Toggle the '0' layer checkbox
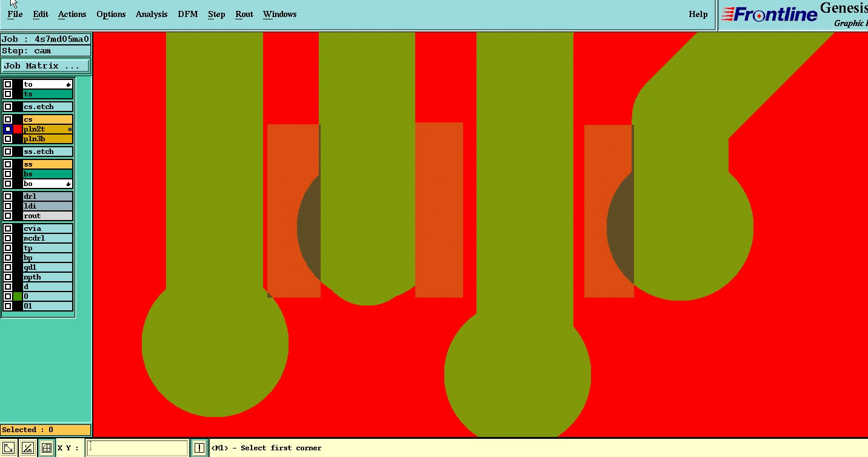This screenshot has height=457, width=868. pyautogui.click(x=8, y=296)
